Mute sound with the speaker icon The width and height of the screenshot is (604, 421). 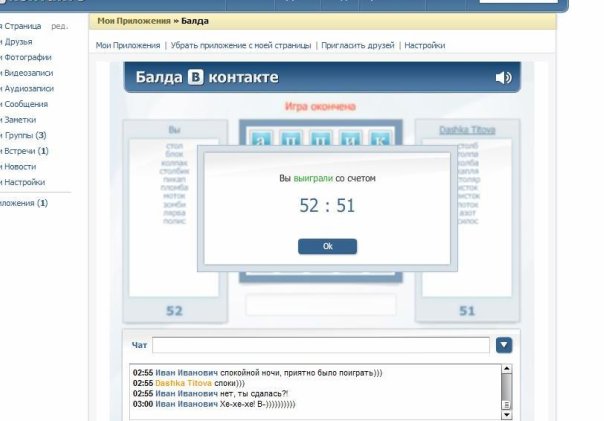click(503, 77)
